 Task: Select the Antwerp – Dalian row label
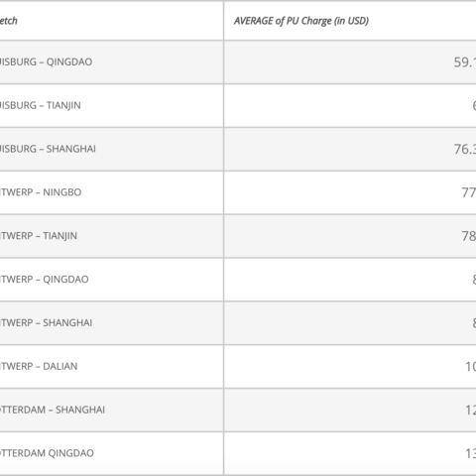point(39,366)
